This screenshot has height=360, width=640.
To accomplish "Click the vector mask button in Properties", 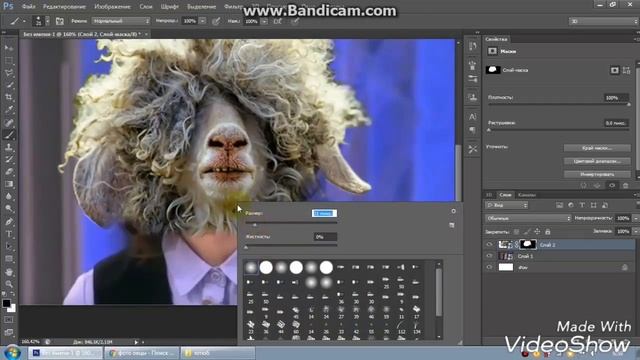I will (627, 70).
